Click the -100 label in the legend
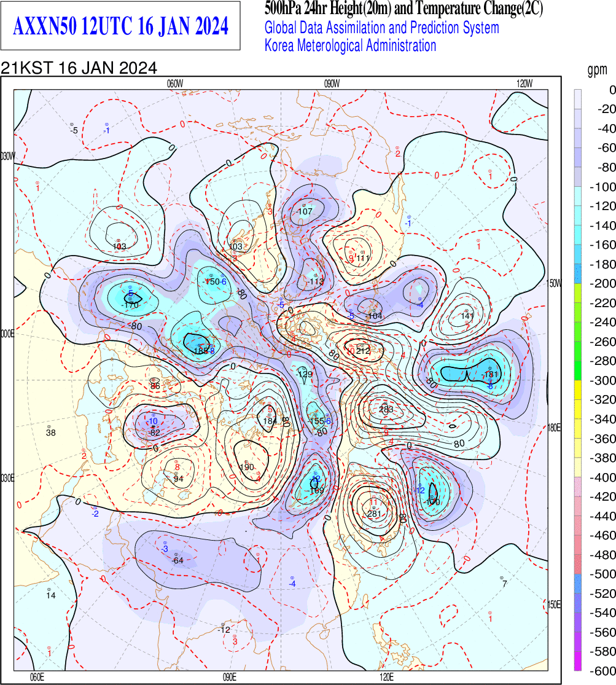The image size is (616, 685). 602,187
